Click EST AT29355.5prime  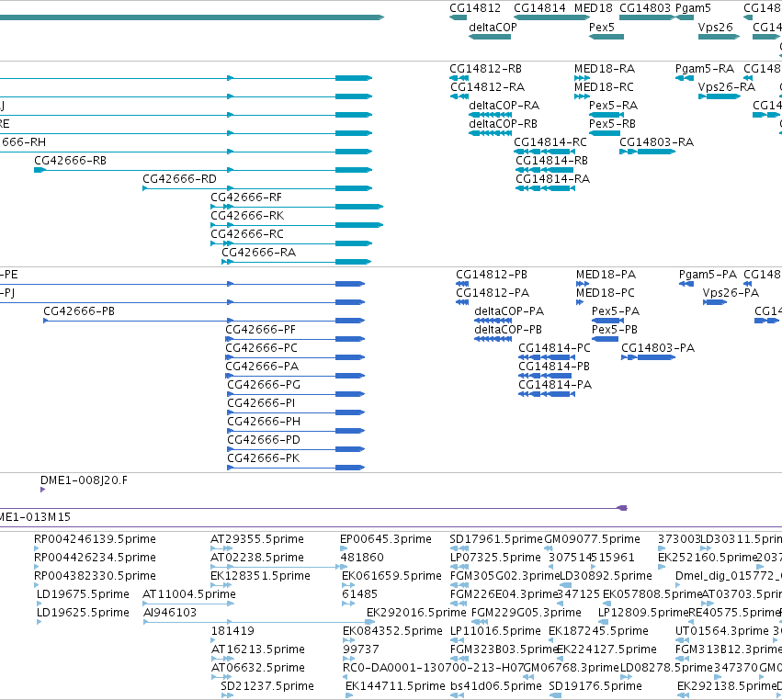tap(257, 539)
